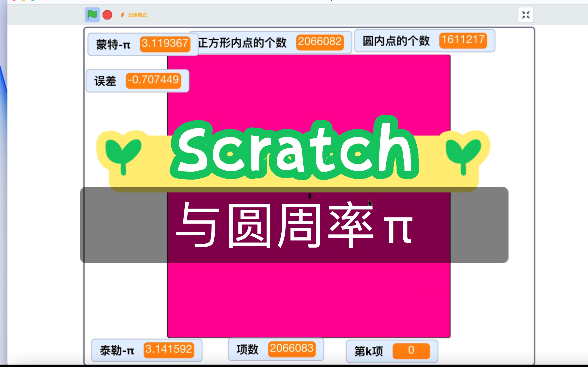Select the 误差 variable monitor label
The image size is (588, 367).
[105, 81]
